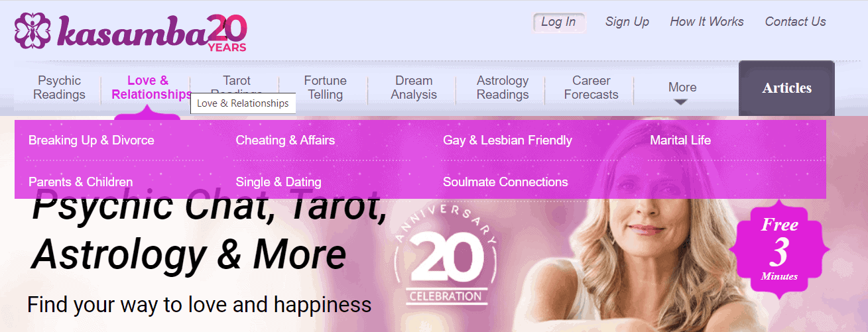Click the Sign Up link
Screen dimensions: 868x332
coord(627,22)
